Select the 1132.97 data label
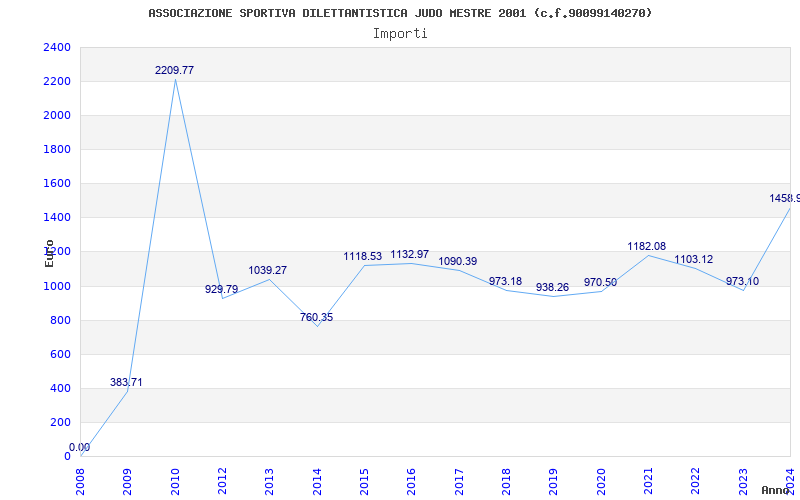 point(410,254)
